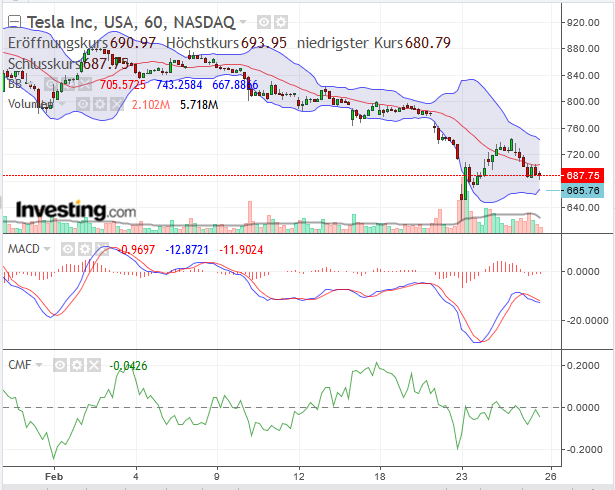The image size is (615, 490).
Task: Click Volumen value 2.102M
Action: tap(151, 105)
